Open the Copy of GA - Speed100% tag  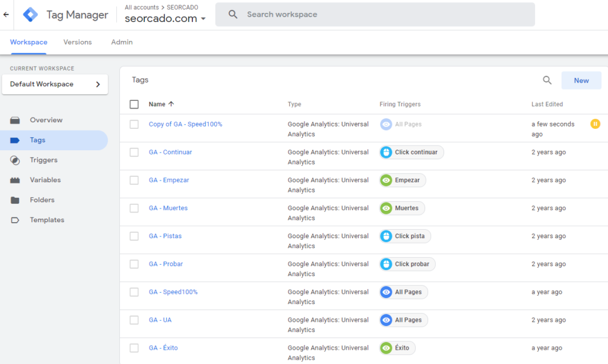pyautogui.click(x=185, y=125)
